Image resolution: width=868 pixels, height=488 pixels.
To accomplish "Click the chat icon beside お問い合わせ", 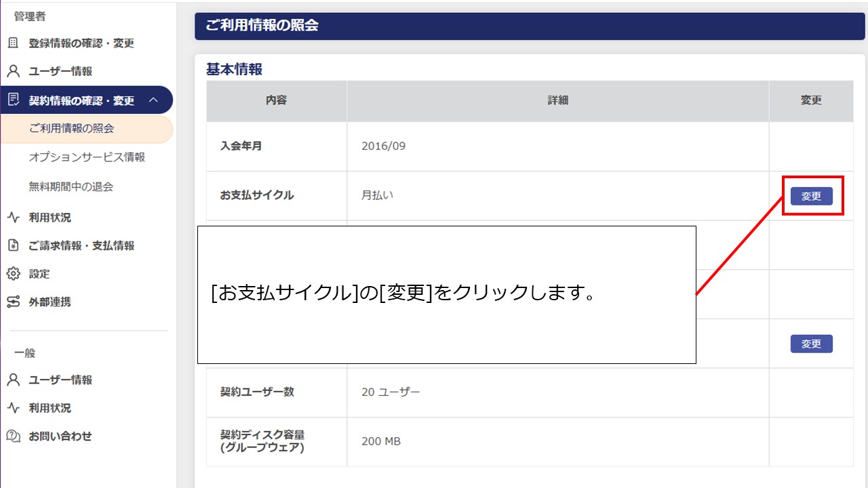I will tap(13, 436).
